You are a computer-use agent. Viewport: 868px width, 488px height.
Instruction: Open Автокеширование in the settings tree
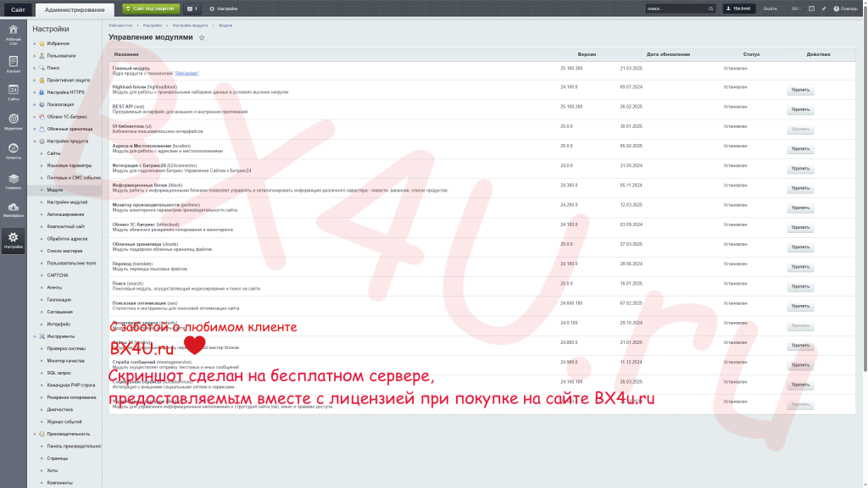tap(65, 214)
